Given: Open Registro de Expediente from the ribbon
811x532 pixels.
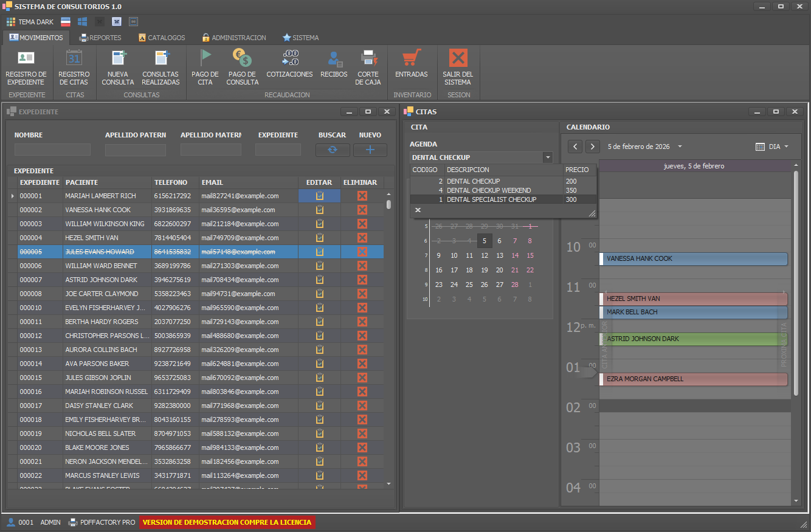Looking at the screenshot, I should click(x=26, y=59).
